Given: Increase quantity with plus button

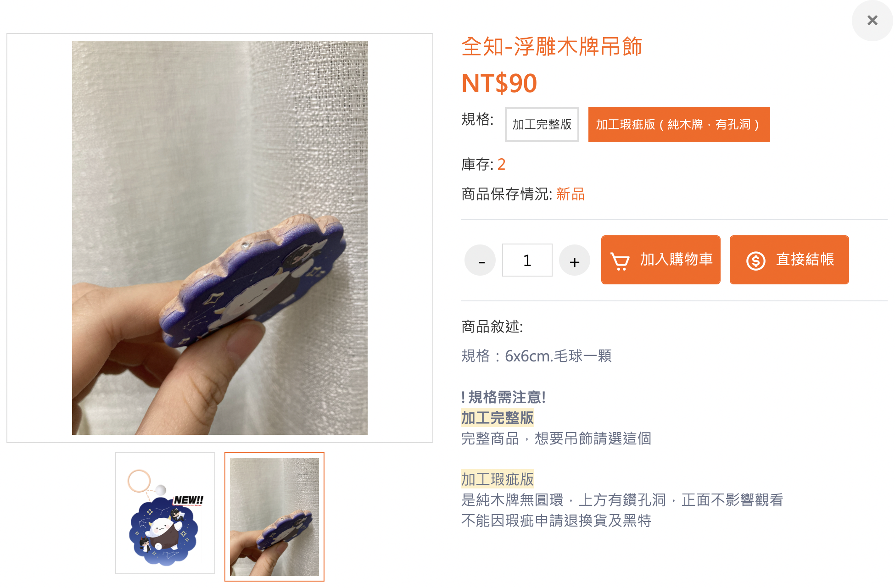Looking at the screenshot, I should pyautogui.click(x=574, y=261).
